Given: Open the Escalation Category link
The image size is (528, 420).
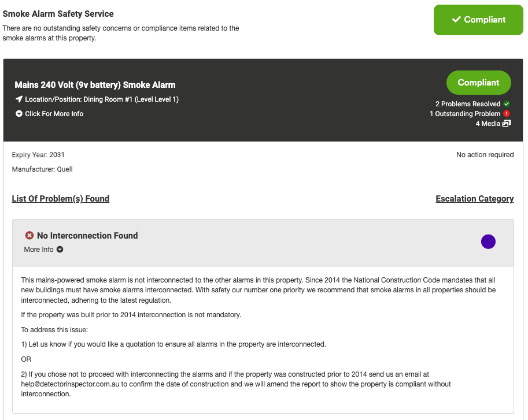Looking at the screenshot, I should tap(474, 198).
